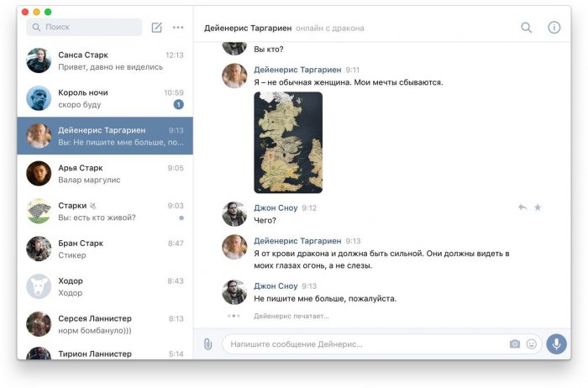Screen dimensions: 588x388
Task: Open the Ходор conversation
Action: tap(105, 286)
